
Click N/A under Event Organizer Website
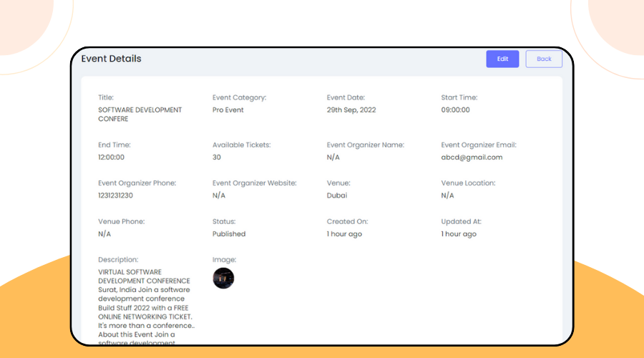click(218, 195)
